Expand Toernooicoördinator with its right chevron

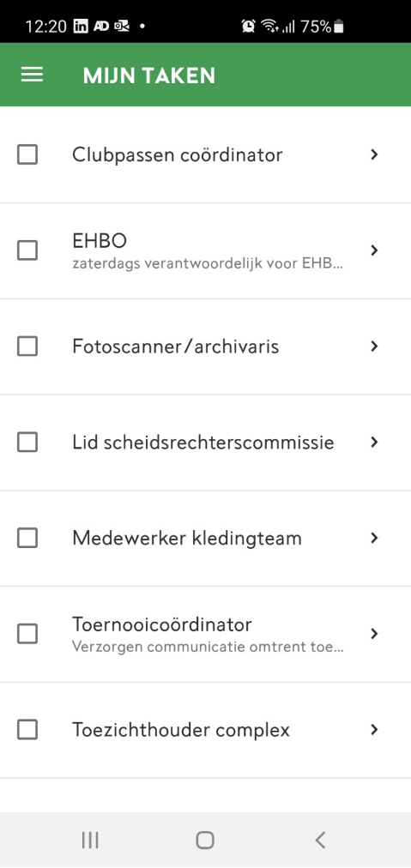374,634
